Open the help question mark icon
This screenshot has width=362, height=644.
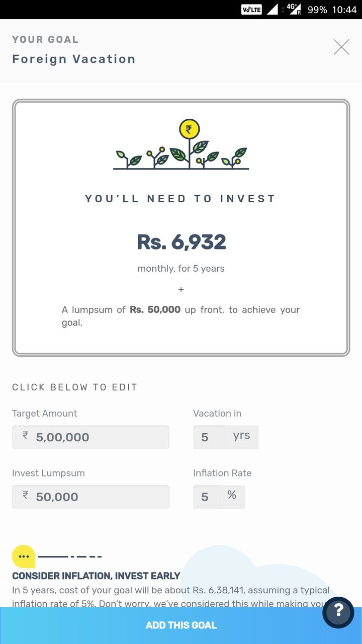338,613
